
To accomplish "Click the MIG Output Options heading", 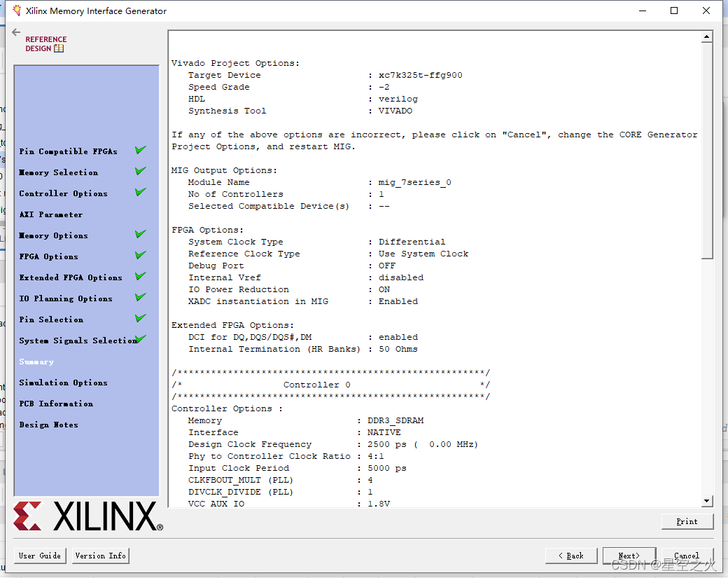I will [224, 170].
